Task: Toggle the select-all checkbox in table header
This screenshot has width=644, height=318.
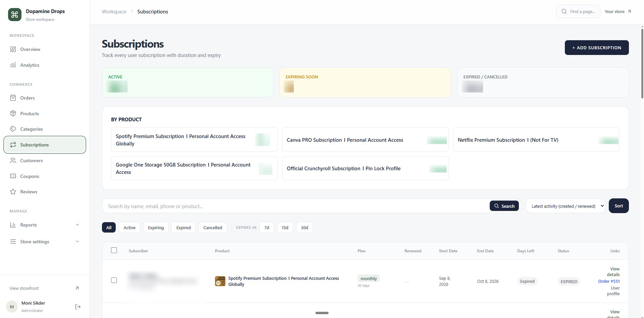Action: (x=114, y=250)
